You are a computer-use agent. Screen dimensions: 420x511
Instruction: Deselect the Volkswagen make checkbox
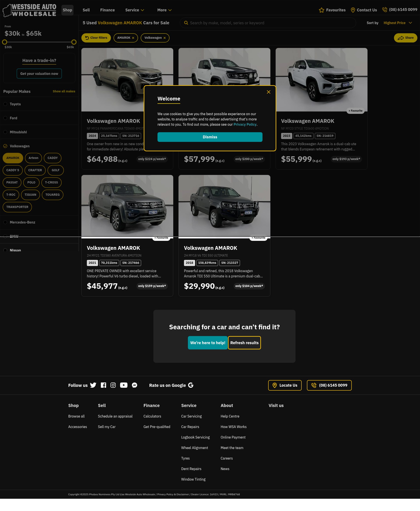tap(5, 146)
